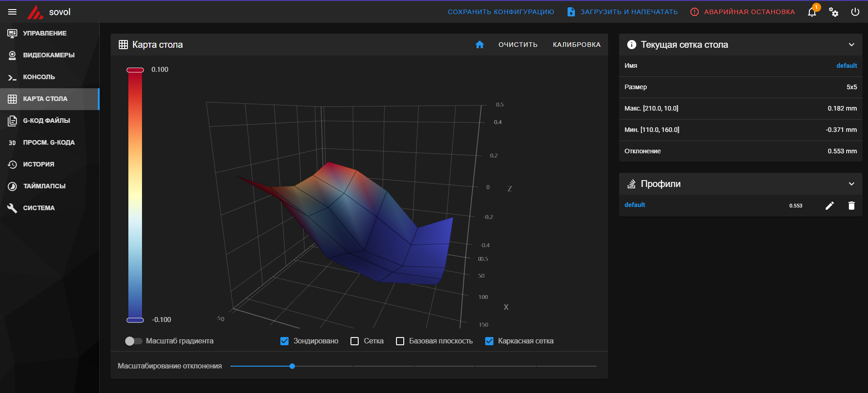
Task: Click the Масштабирование отклонения slider handle
Action: (x=292, y=366)
